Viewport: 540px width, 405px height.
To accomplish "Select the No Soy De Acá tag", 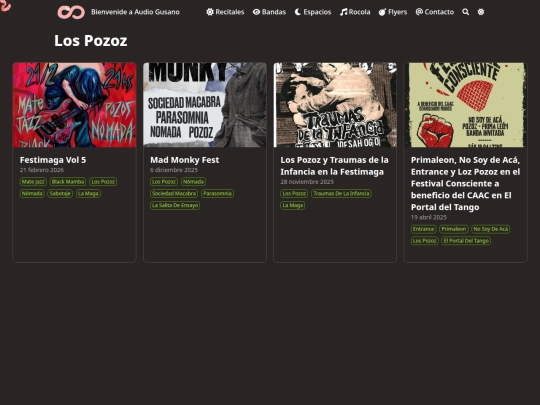I will (x=491, y=229).
